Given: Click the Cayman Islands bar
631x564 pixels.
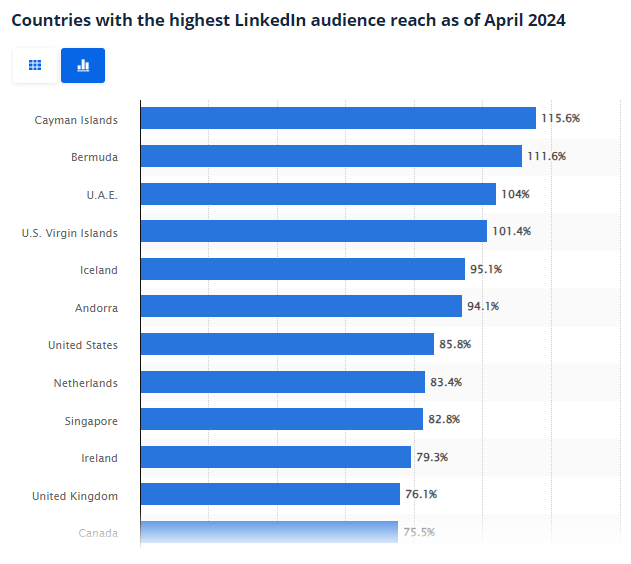Looking at the screenshot, I should click(x=338, y=118).
